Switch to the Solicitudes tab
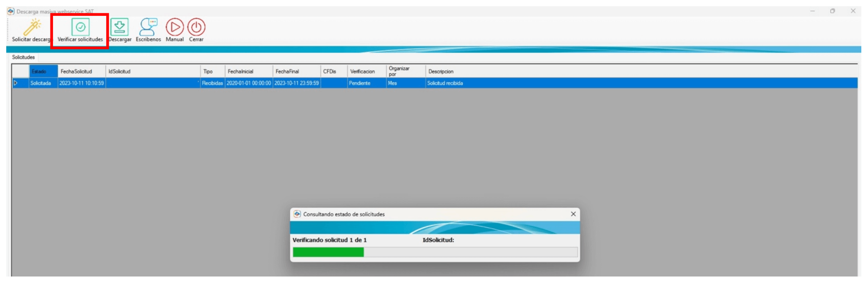Viewport: 868px width, 284px height. pos(23,57)
